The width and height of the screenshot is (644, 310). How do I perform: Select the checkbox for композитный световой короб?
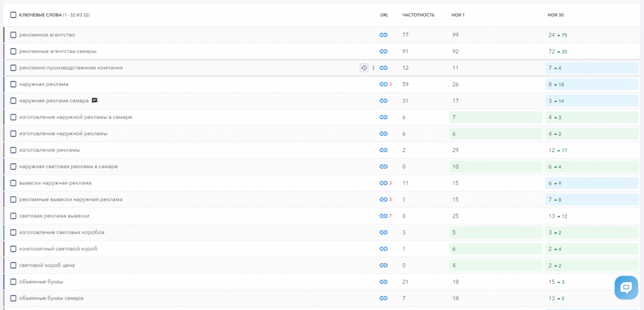coord(13,249)
